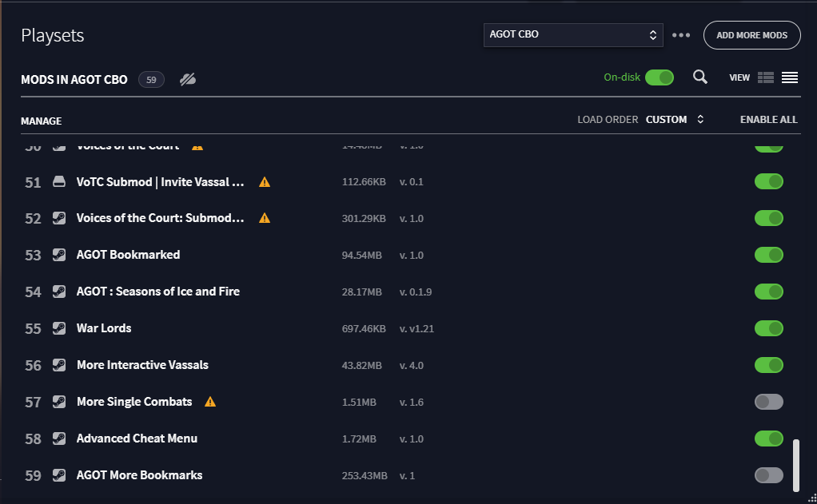The width and height of the screenshot is (817, 504).
Task: Select AGOT More Bookmarks mod name
Action: tap(139, 474)
